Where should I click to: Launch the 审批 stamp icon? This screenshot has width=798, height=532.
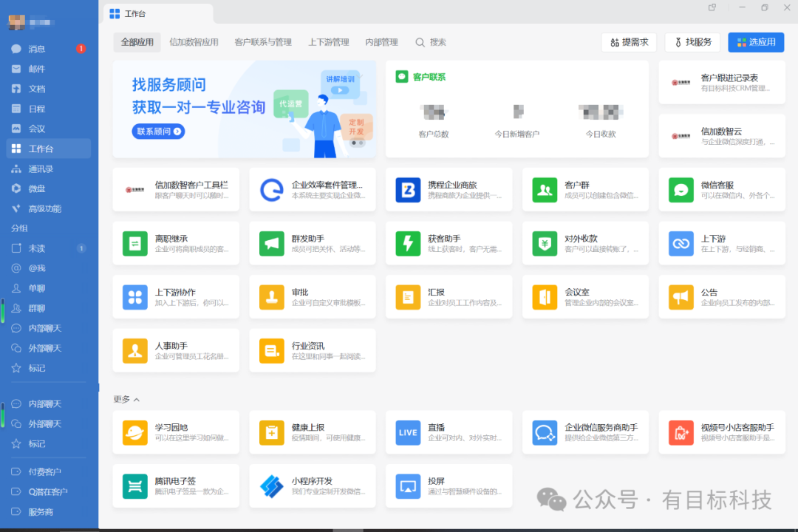pyautogui.click(x=271, y=298)
